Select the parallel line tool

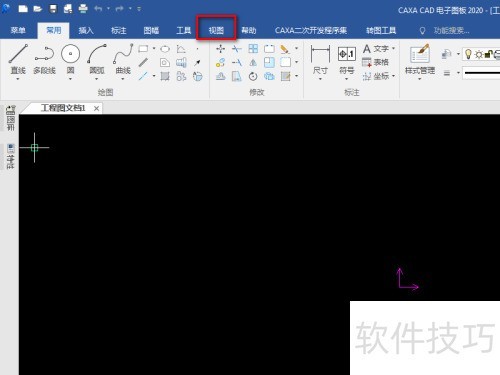tap(143, 62)
